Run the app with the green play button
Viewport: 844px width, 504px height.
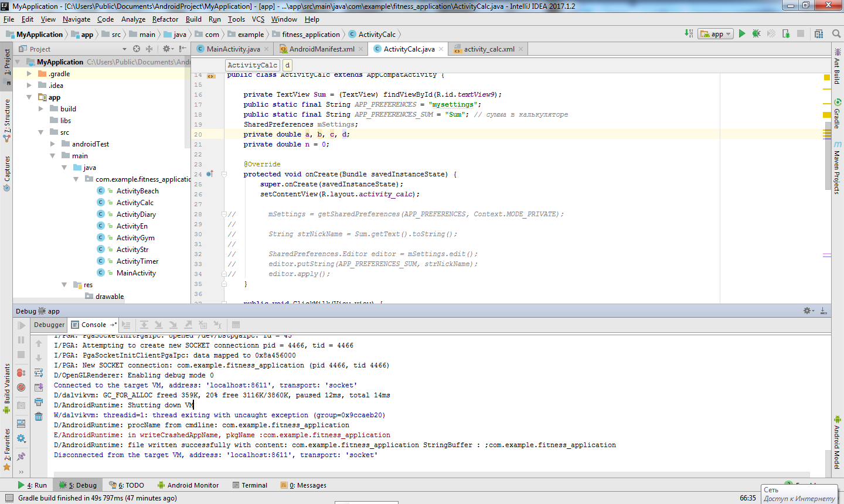[742, 34]
